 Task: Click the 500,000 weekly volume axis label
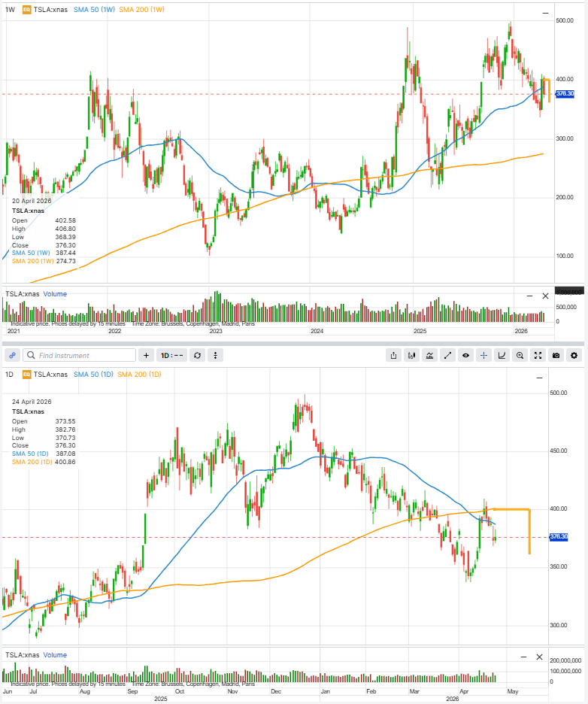point(566,307)
